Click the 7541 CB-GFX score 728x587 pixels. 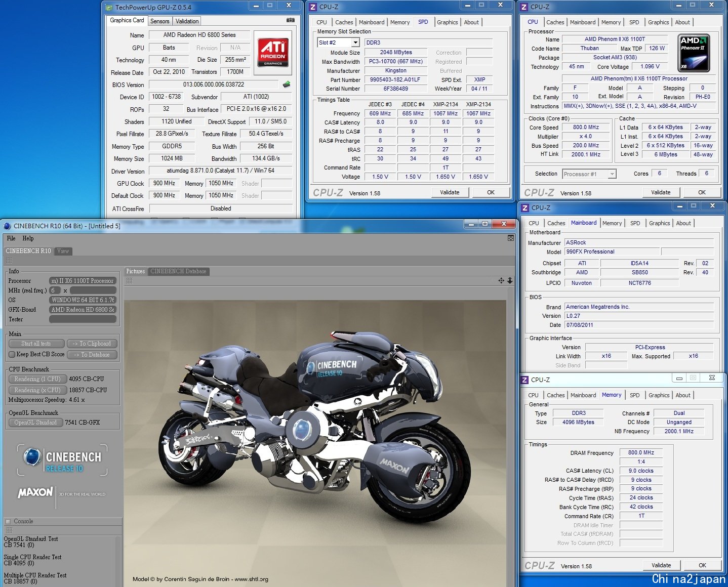click(x=83, y=423)
